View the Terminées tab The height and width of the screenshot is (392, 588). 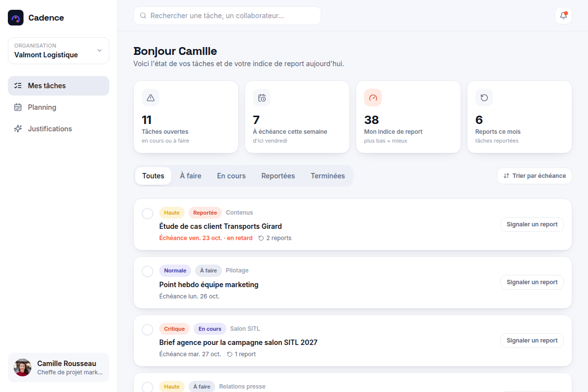tap(328, 176)
